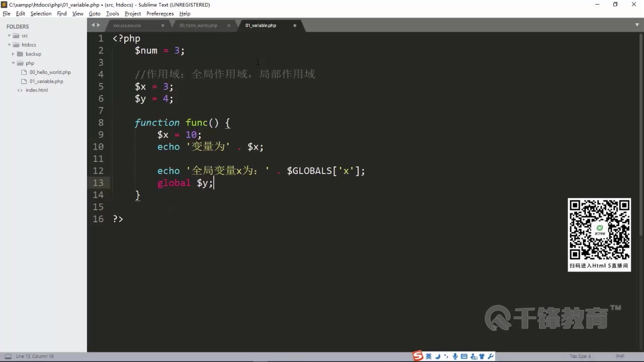Collapse the php folder in sidebar
The width and height of the screenshot is (644, 362).
[13, 63]
